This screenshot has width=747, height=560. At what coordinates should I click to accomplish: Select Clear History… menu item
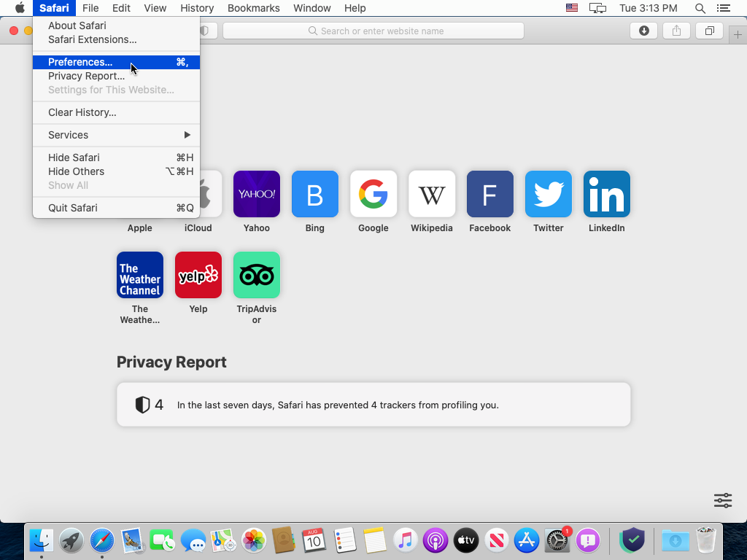click(x=116, y=112)
